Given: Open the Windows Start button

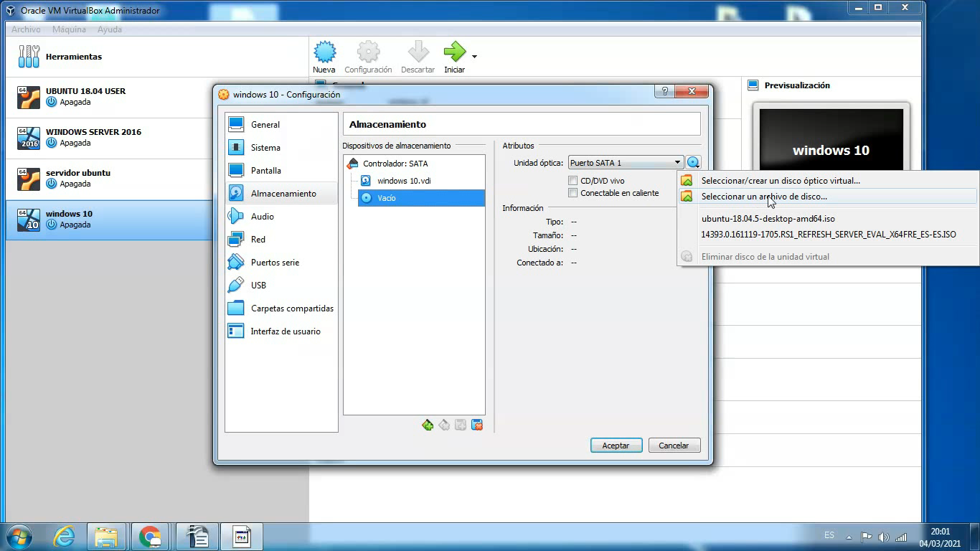Looking at the screenshot, I should click(19, 537).
